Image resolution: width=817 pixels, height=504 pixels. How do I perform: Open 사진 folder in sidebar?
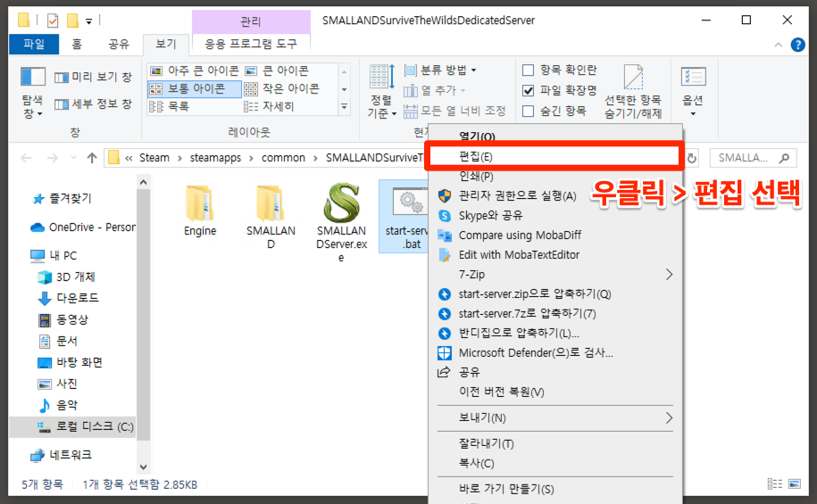click(x=58, y=384)
